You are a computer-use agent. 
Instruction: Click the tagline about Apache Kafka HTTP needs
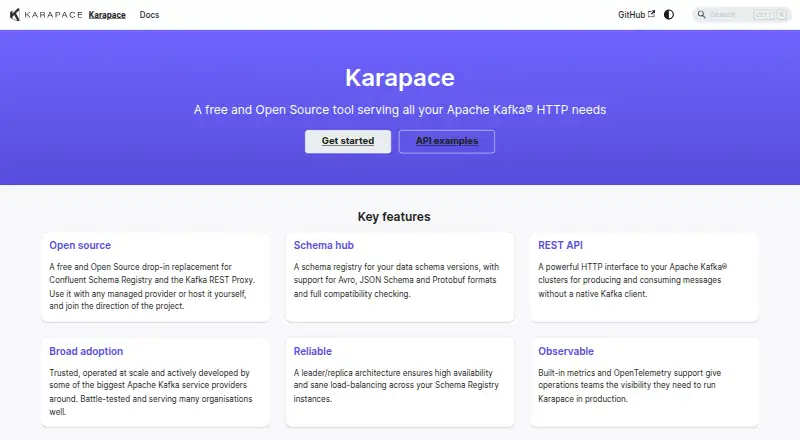point(400,110)
